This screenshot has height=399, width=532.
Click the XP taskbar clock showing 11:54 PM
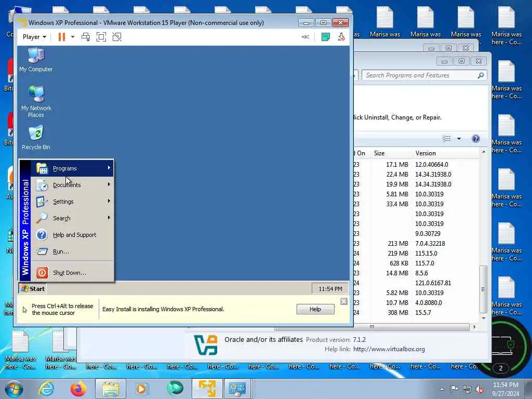(x=330, y=289)
